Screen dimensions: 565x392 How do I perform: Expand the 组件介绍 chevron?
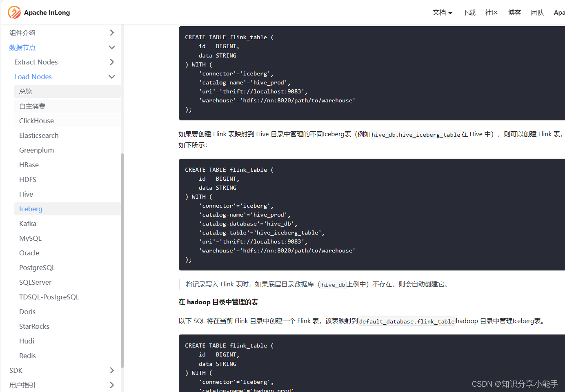click(x=112, y=33)
